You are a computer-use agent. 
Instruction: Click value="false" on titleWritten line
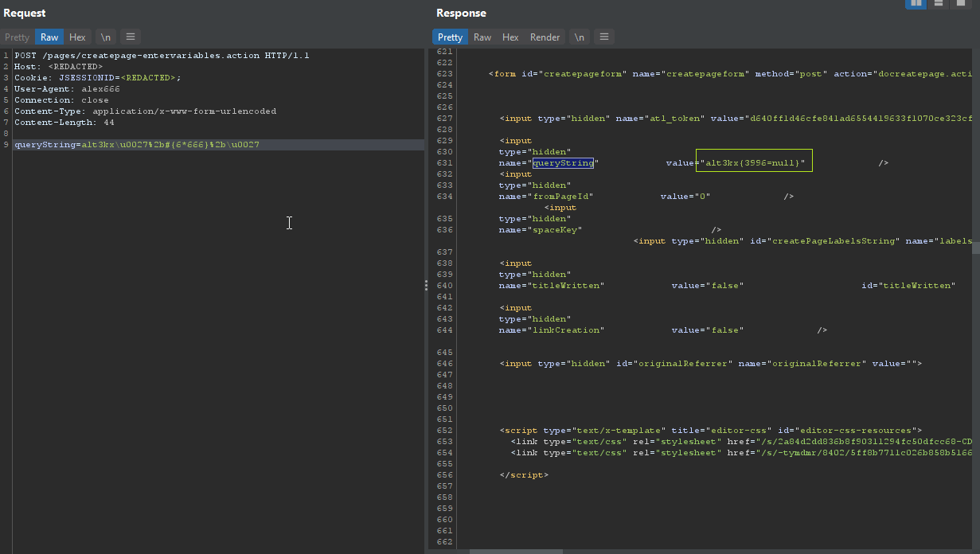708,286
